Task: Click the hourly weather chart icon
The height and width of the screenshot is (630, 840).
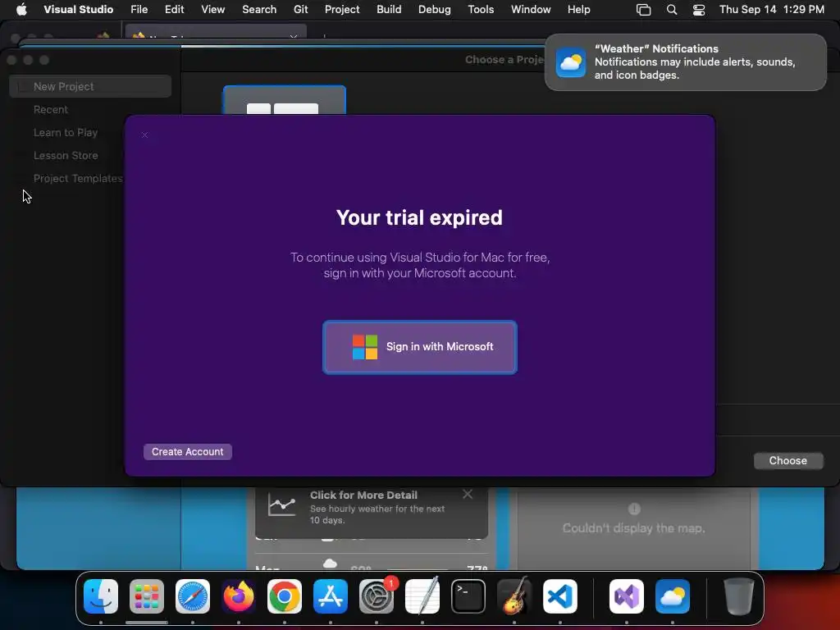Action: coord(282,505)
